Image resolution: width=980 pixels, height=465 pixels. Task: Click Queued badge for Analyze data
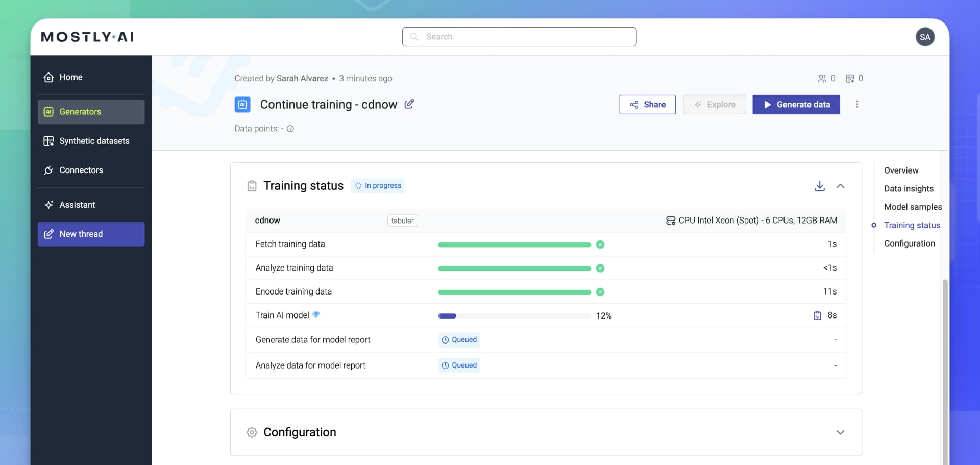[459, 365]
